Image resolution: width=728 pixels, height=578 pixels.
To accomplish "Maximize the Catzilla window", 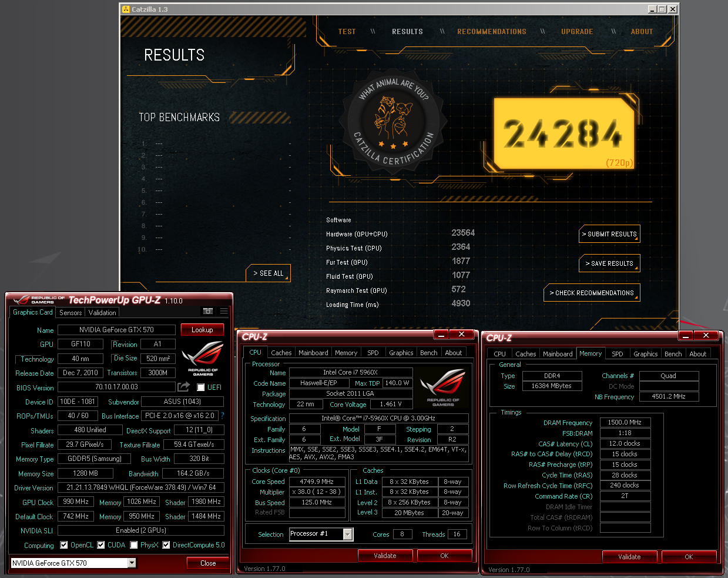I will click(x=662, y=9).
